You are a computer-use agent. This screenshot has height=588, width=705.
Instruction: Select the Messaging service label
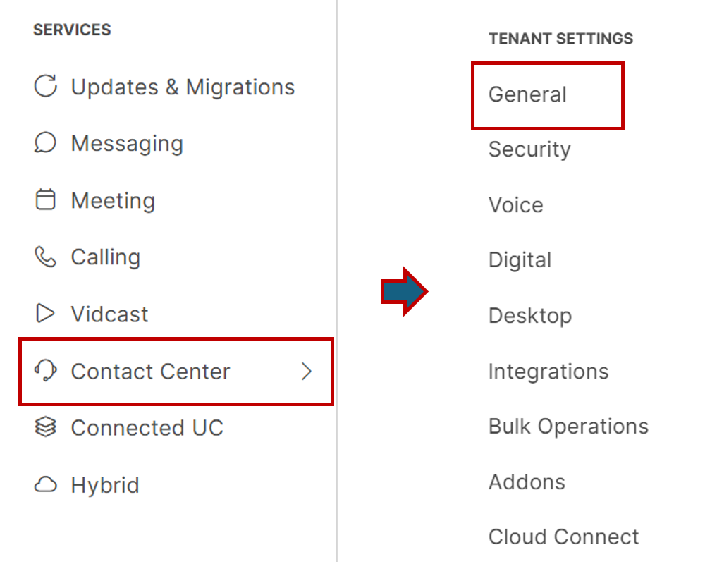coord(127,143)
